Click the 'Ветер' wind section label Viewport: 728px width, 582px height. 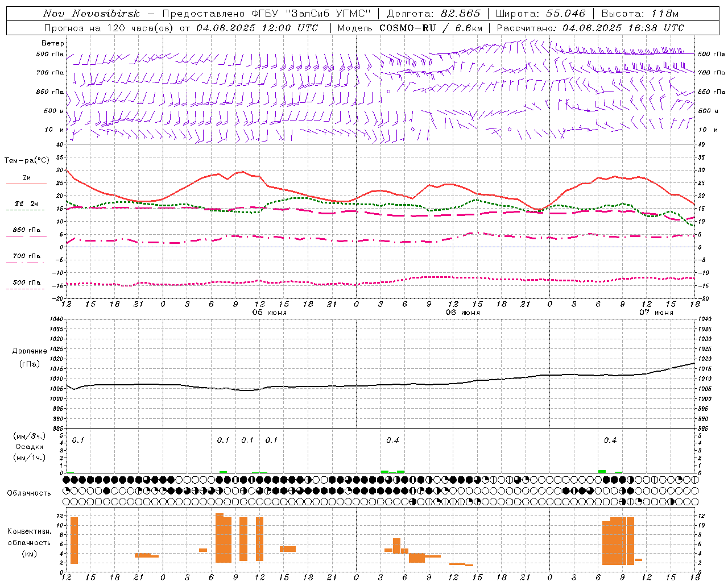tap(53, 43)
